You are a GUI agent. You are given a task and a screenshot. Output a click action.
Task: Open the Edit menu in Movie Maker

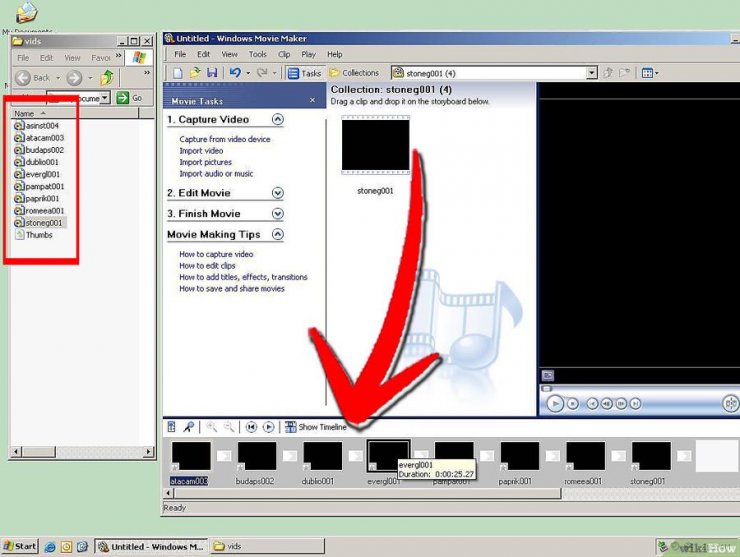203,54
